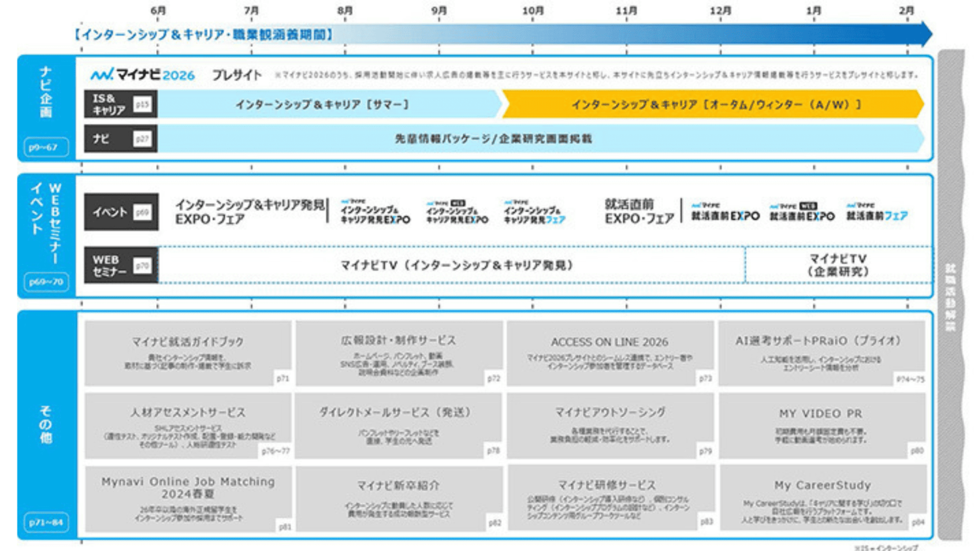The height and width of the screenshot is (551, 980).
Task: Open the マイナビ就活ガイドブック card
Action: tap(188, 353)
